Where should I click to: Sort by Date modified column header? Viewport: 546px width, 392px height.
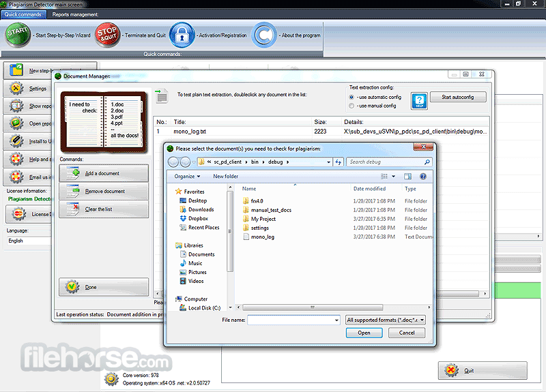[369, 189]
